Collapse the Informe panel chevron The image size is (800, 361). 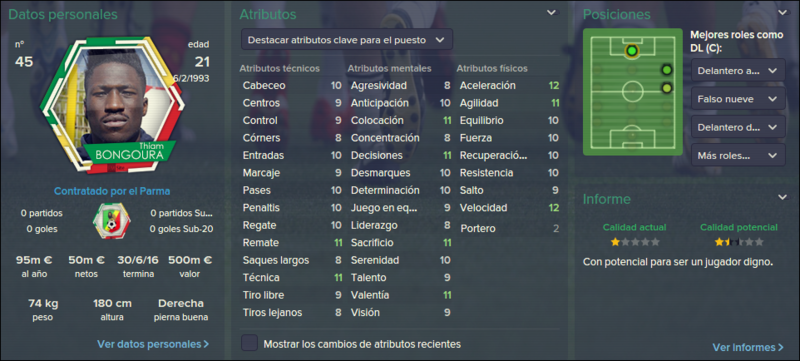click(x=782, y=197)
